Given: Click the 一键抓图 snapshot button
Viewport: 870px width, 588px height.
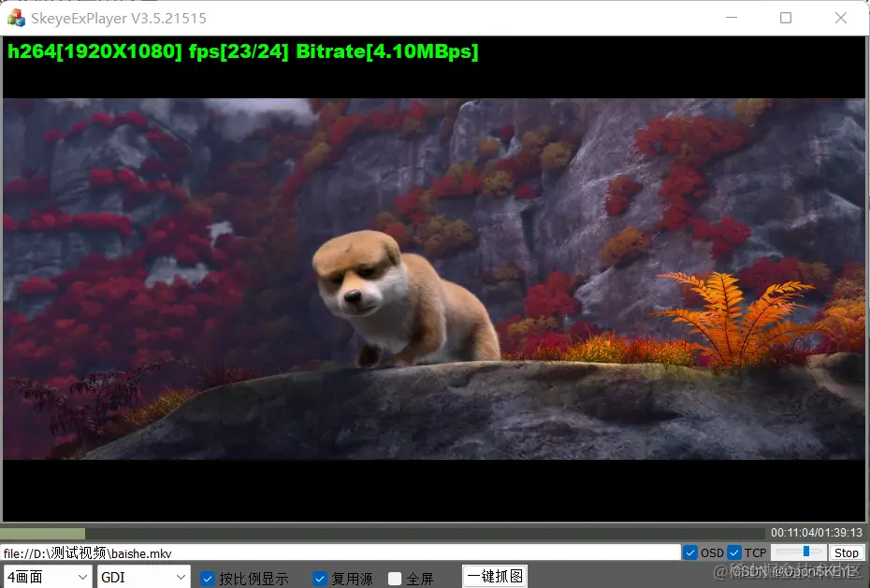Looking at the screenshot, I should tap(495, 577).
